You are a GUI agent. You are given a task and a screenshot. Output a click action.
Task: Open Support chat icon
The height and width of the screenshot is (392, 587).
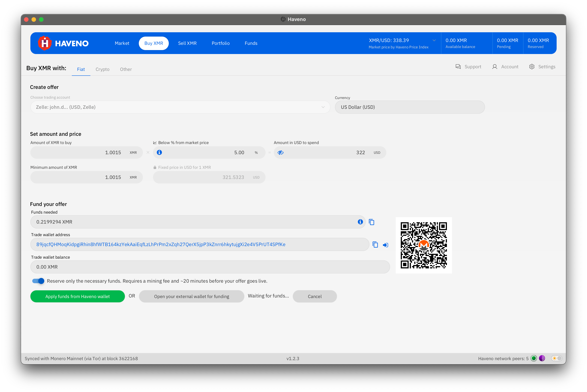458,67
